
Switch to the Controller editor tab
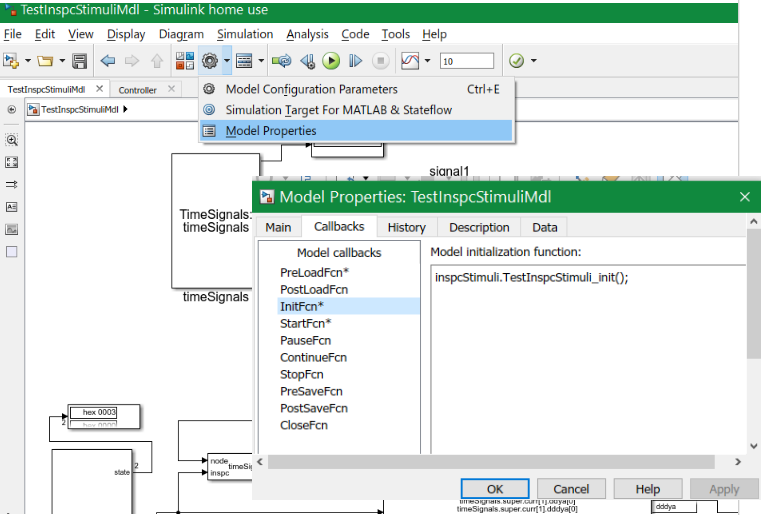138,90
